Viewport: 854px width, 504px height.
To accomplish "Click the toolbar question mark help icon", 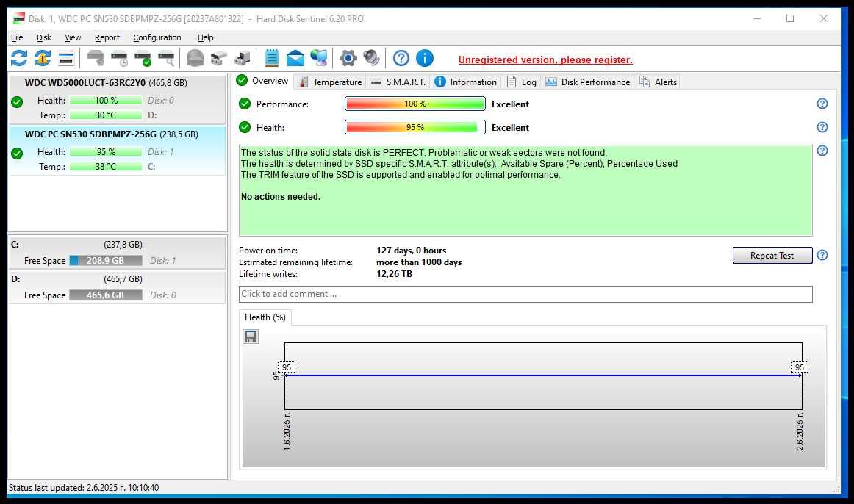I will click(401, 58).
